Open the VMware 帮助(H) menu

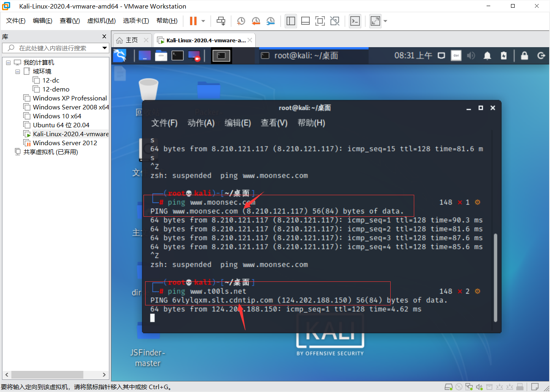point(167,21)
